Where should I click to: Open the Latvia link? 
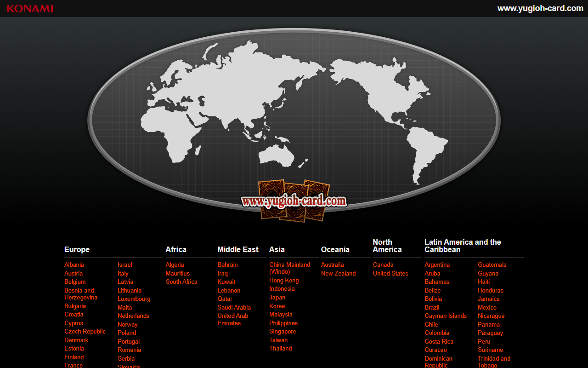125,282
